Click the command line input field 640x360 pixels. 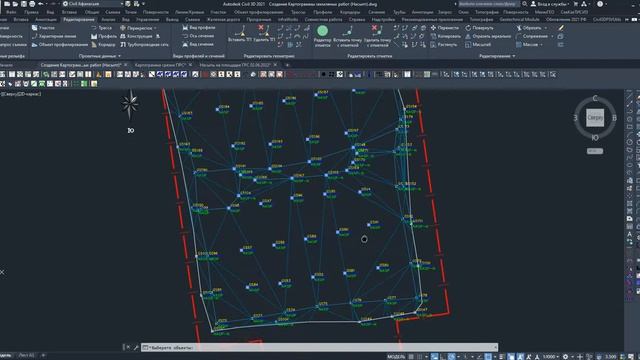[319, 347]
